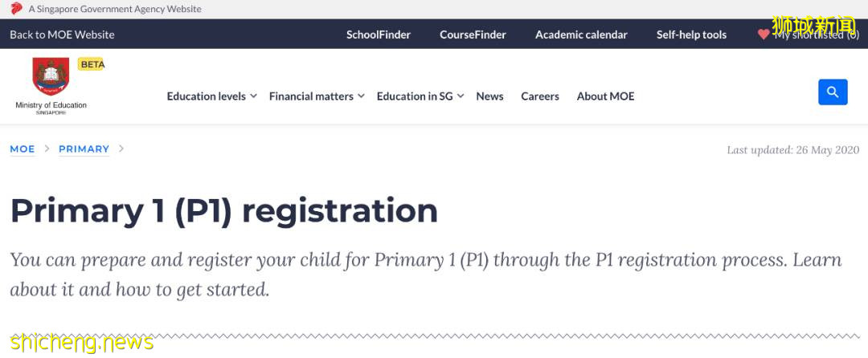
Task: Click the Back to MOE Website link
Action: (62, 35)
